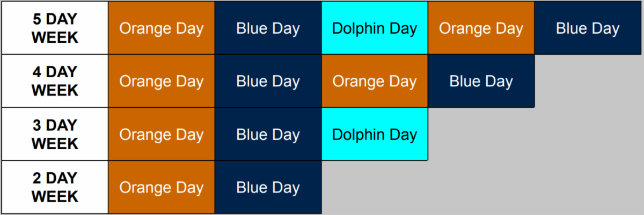This screenshot has height=215, width=644.
Task: Click first Orange Day in 4 day week row
Action: pyautogui.click(x=161, y=81)
